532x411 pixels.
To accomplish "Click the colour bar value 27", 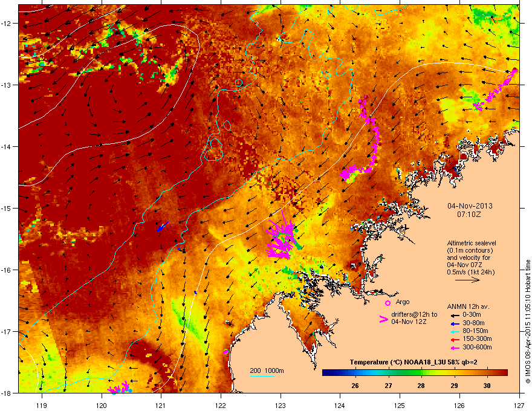I will pyautogui.click(x=388, y=386).
